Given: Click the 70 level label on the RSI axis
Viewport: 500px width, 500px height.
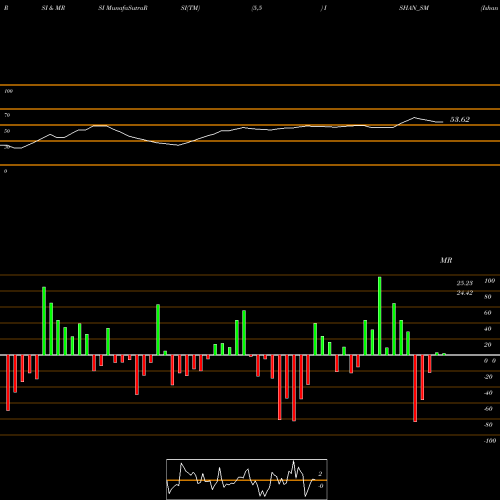Looking at the screenshot, I should pos(7,115).
